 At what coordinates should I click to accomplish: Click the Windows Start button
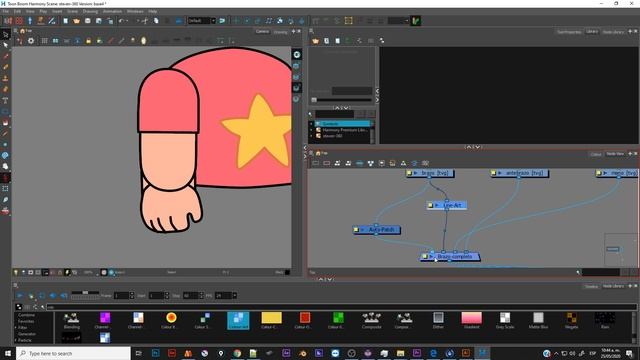(8, 353)
